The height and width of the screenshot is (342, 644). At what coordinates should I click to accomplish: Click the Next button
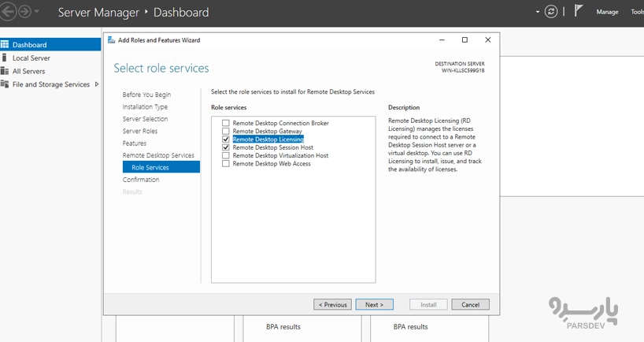[x=374, y=304]
